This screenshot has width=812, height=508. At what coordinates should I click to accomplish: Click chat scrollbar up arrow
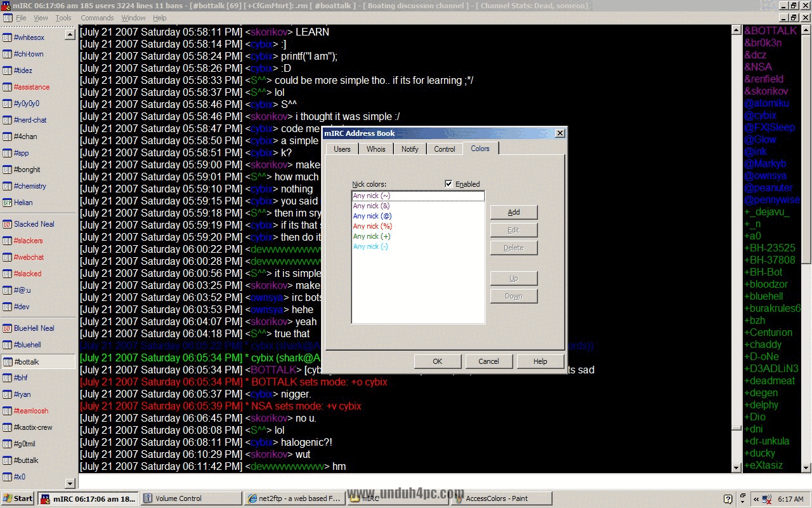click(736, 30)
